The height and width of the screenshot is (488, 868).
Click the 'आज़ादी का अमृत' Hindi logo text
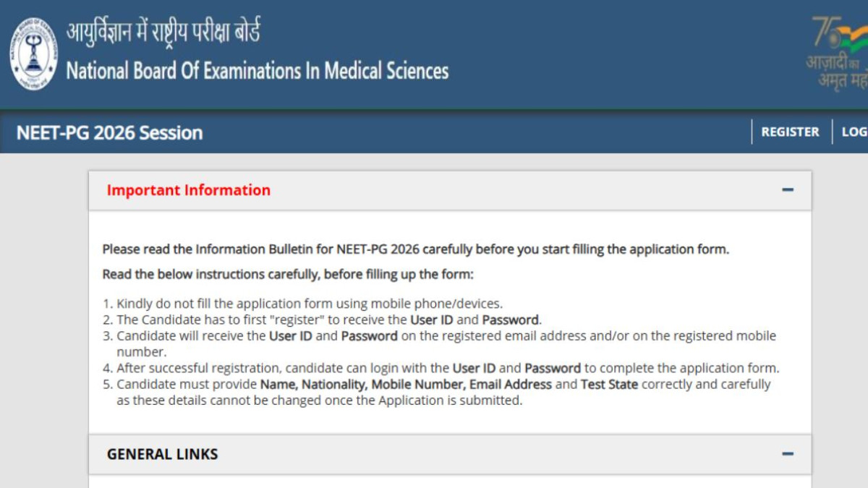click(838, 71)
